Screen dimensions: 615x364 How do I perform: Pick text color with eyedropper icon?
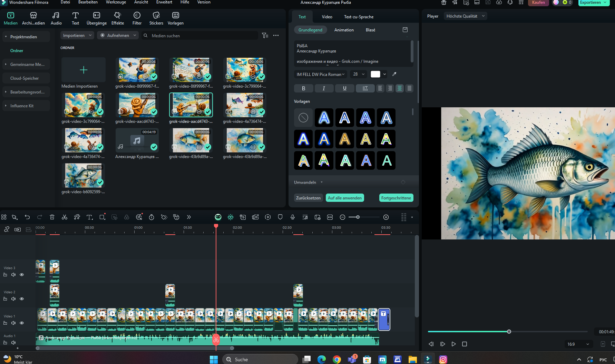point(394,74)
